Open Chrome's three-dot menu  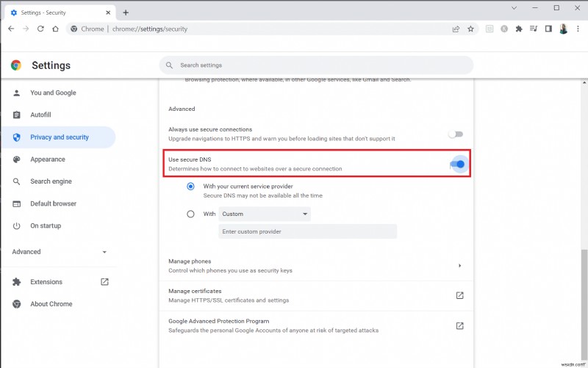pos(577,29)
